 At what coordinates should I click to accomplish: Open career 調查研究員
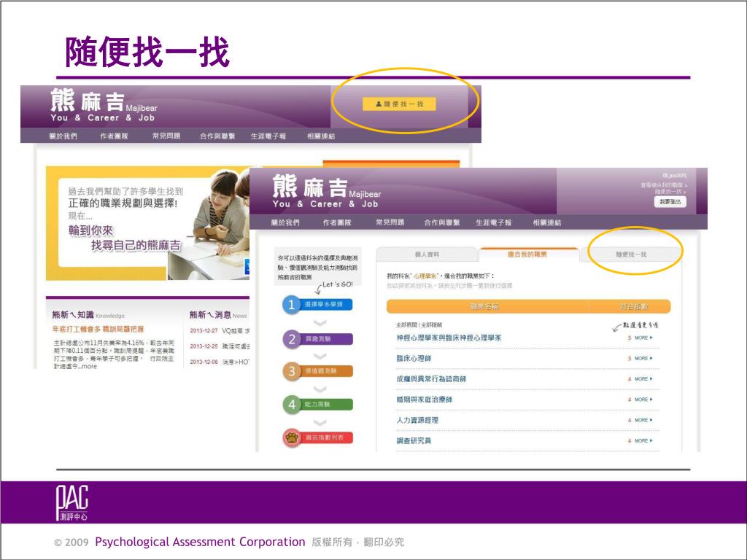pos(414,441)
